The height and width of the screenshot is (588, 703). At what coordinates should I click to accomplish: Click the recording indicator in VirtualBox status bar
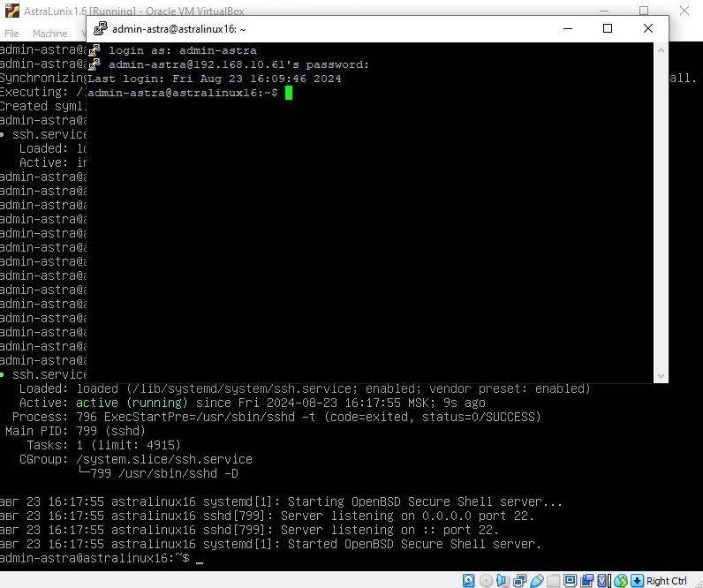pyautogui.click(x=587, y=580)
